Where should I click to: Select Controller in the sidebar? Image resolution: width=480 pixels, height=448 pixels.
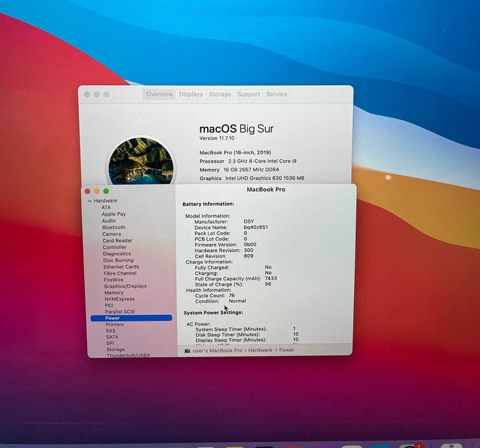pyautogui.click(x=115, y=247)
